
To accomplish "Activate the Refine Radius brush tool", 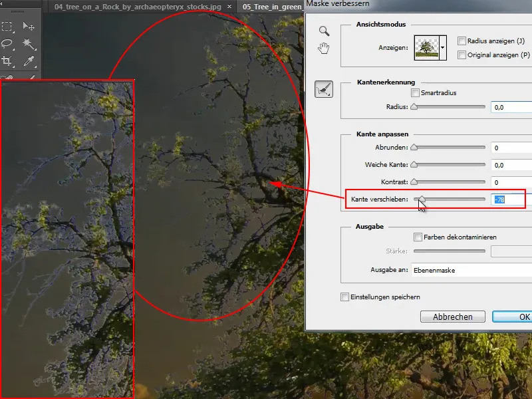I will tap(324, 89).
